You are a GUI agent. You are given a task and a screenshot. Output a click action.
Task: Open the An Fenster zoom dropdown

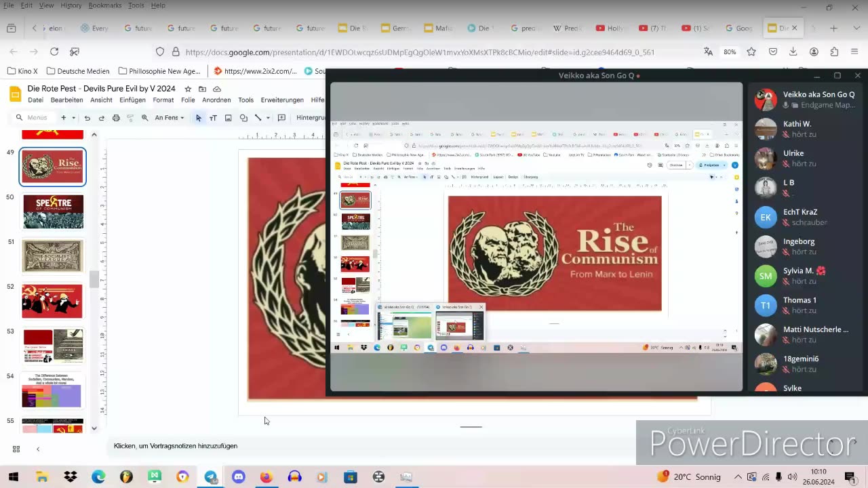(170, 117)
